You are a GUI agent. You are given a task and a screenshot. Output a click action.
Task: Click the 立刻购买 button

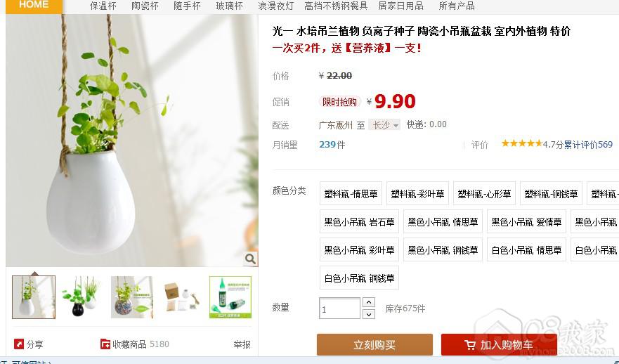374,344
